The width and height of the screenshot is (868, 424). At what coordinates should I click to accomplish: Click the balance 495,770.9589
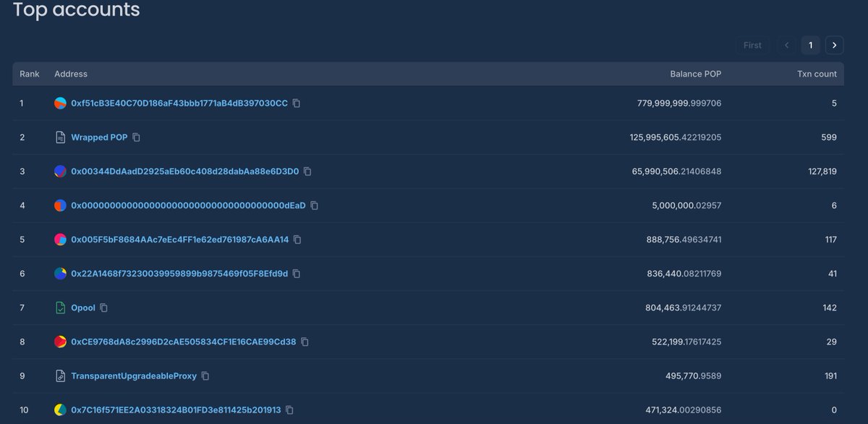(x=694, y=376)
